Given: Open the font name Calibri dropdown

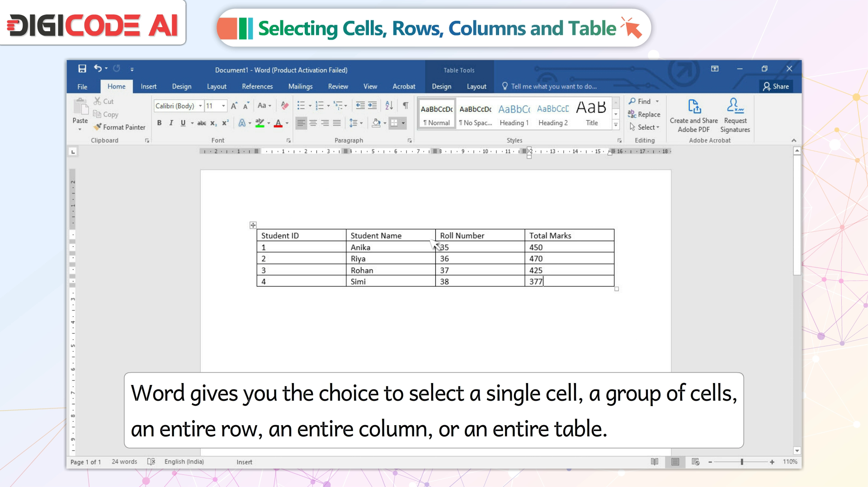Looking at the screenshot, I should click(200, 106).
